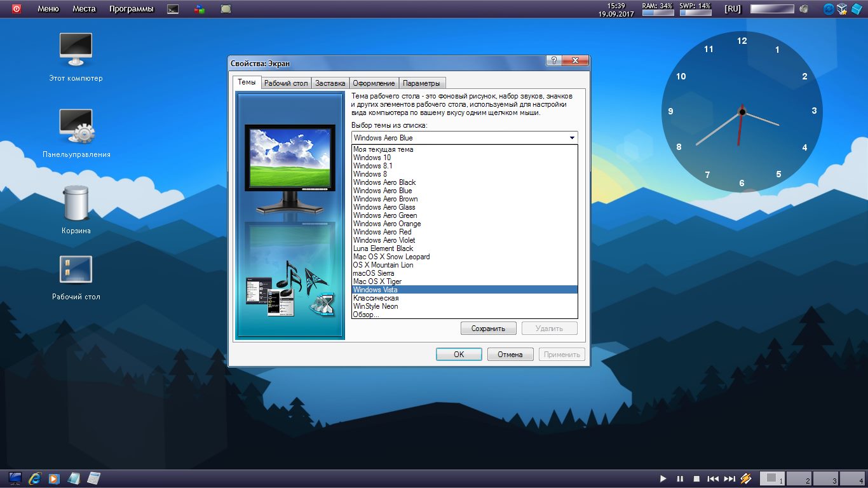Open the Программы menu
This screenshot has width=868, height=488.
(x=131, y=9)
